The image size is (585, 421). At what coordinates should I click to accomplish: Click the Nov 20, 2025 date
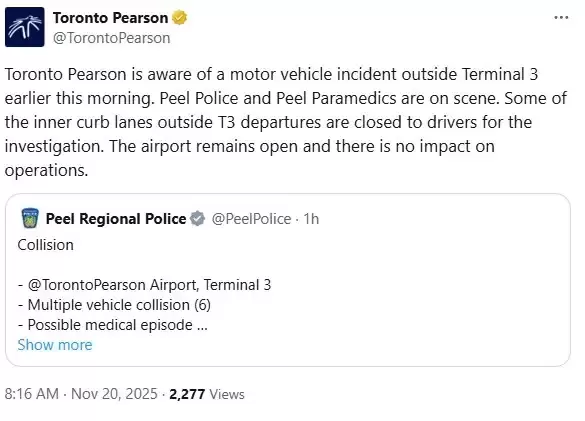pos(114,394)
